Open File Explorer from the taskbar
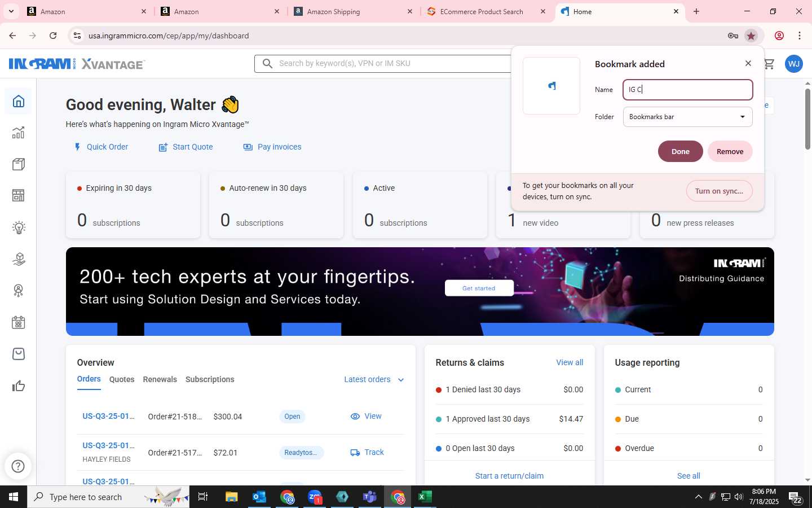The height and width of the screenshot is (508, 812). (x=232, y=497)
